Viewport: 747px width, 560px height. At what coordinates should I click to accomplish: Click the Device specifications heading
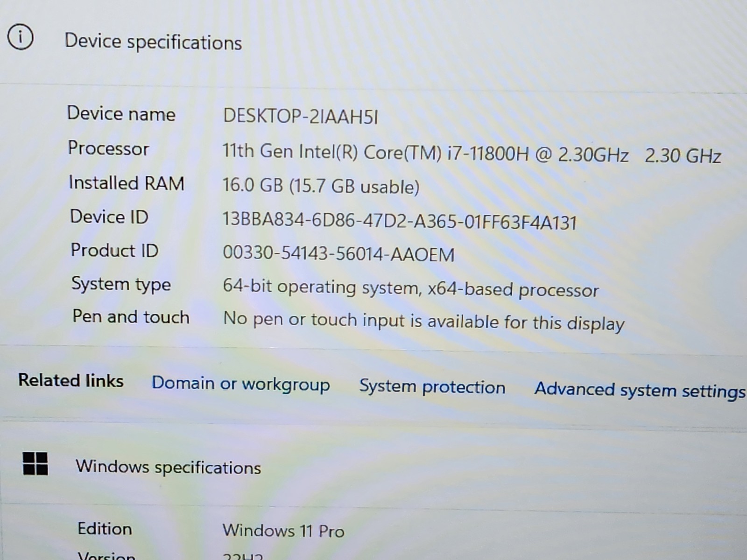(x=153, y=42)
